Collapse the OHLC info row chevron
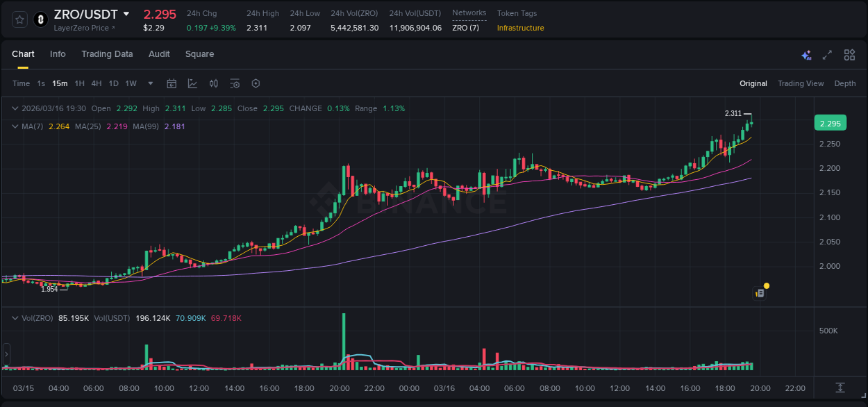 [x=15, y=108]
